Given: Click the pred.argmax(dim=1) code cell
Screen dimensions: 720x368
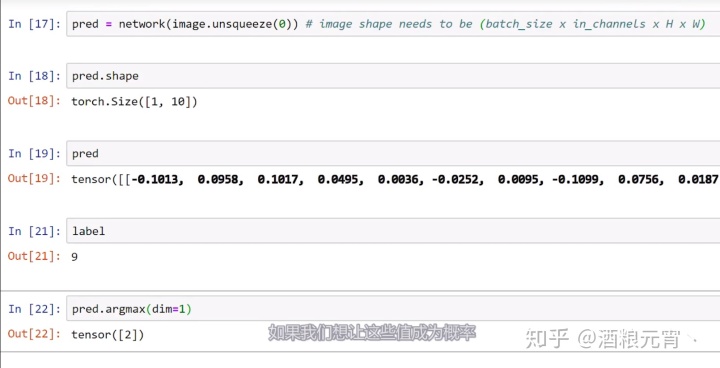Looking at the screenshot, I should tap(393, 309).
